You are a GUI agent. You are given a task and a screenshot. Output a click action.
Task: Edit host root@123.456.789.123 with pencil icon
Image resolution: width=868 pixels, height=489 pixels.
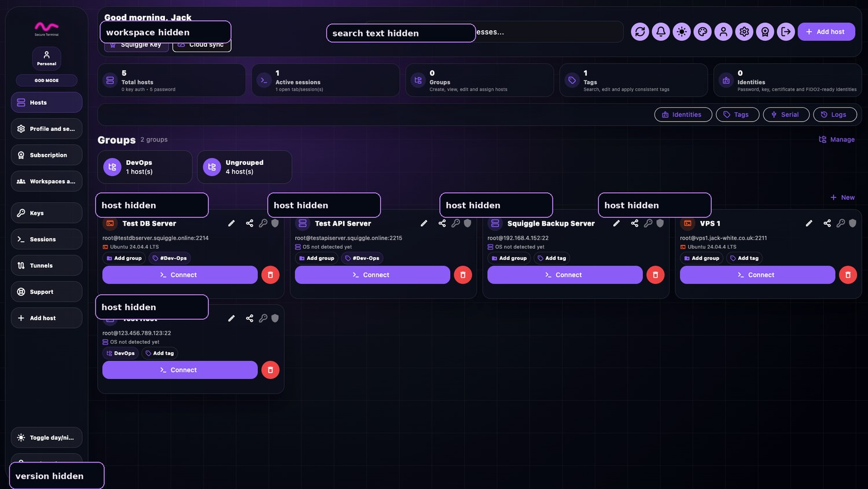tap(231, 318)
